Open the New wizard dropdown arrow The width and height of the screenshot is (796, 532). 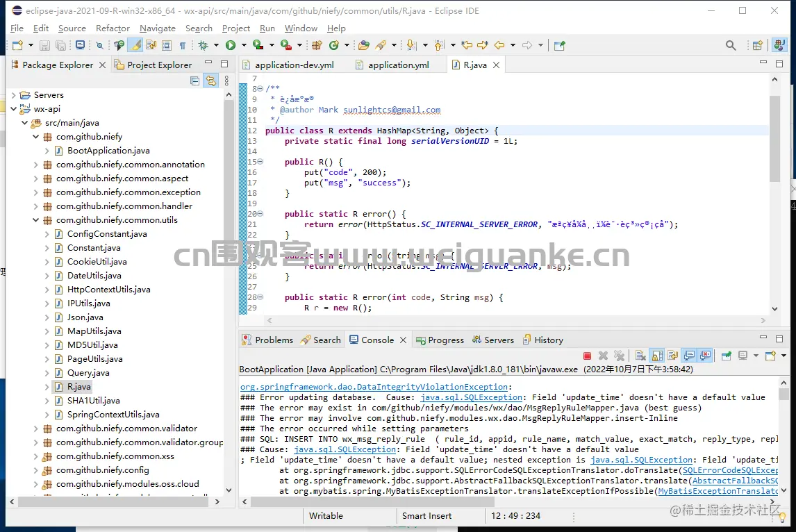coord(31,45)
